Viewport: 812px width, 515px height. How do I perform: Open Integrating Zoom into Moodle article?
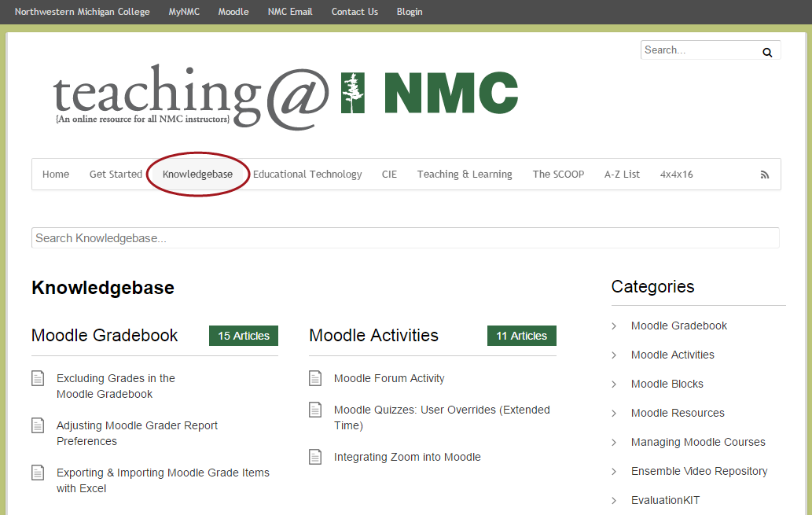coord(407,457)
